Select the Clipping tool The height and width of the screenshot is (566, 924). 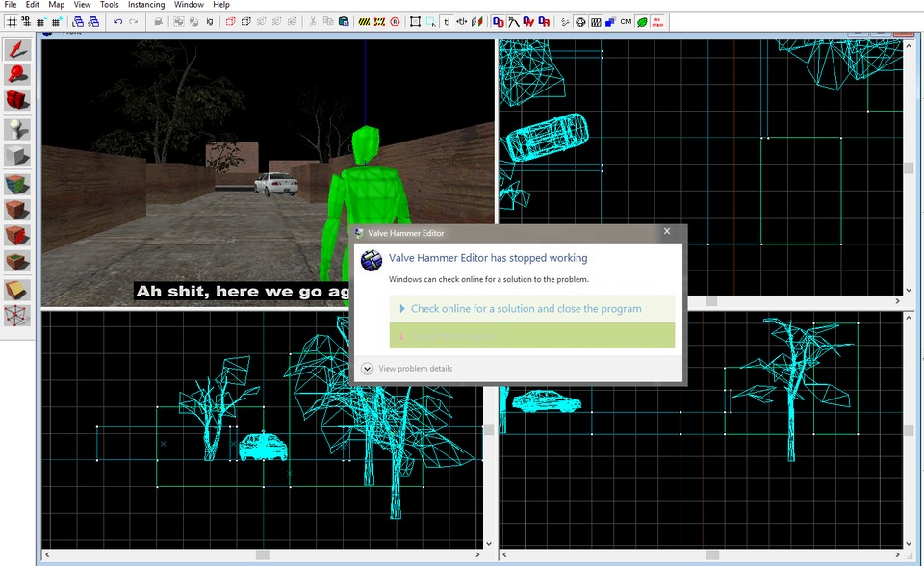[17, 290]
